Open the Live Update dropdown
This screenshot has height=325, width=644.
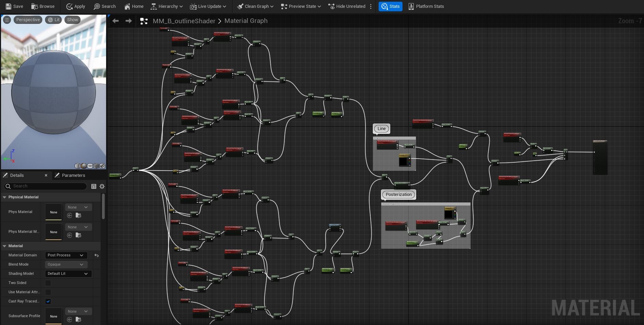pyautogui.click(x=208, y=6)
